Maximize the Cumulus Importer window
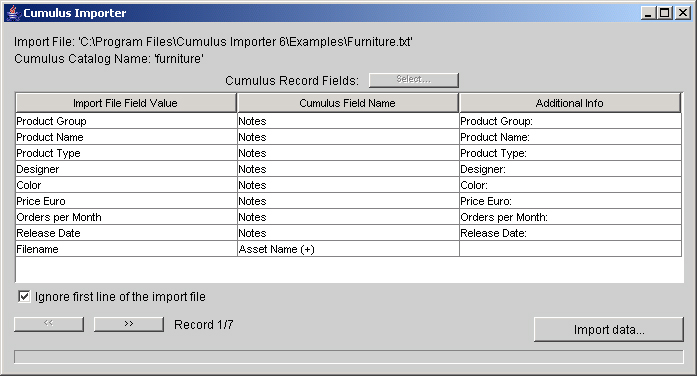The image size is (697, 376). coord(665,13)
